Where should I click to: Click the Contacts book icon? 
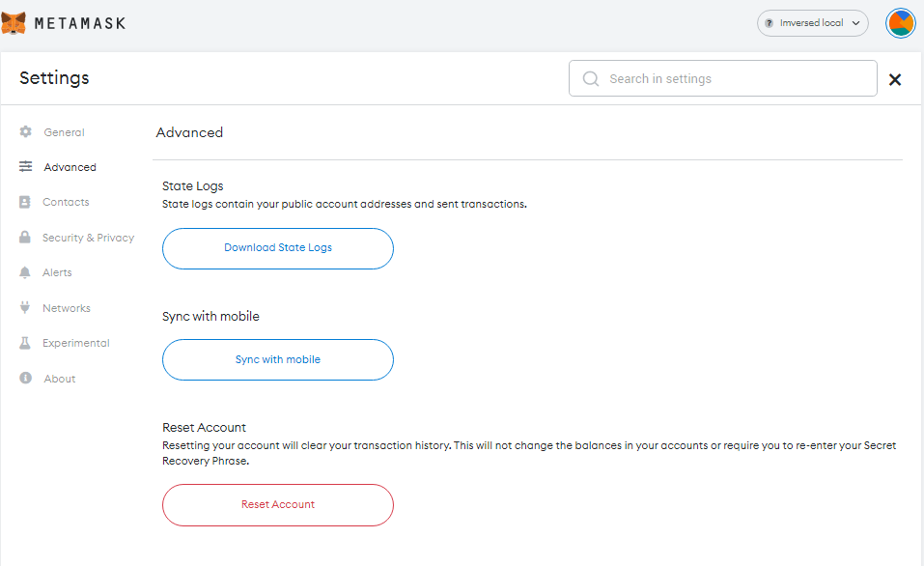tap(25, 202)
